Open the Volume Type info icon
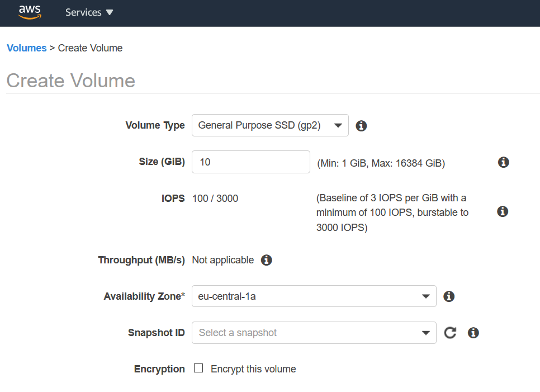Image resolution: width=540 pixels, height=392 pixels. click(361, 126)
